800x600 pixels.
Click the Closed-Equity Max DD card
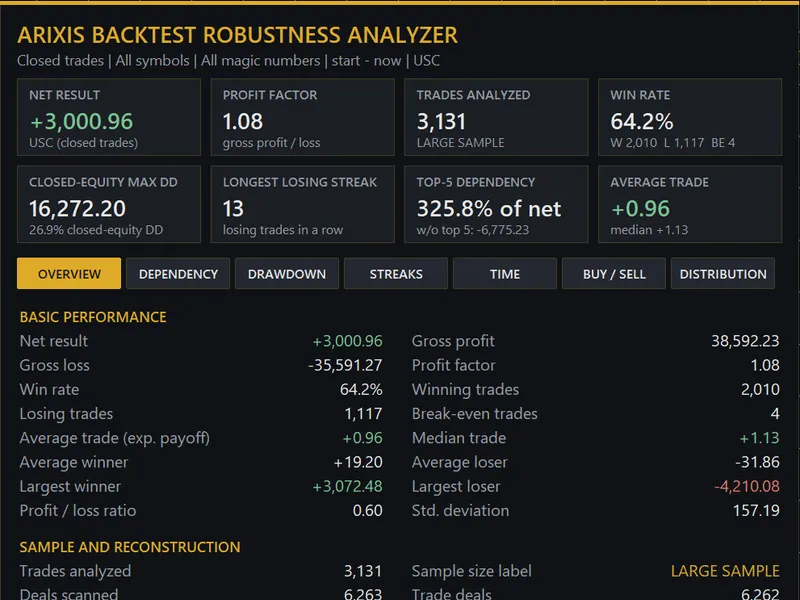[x=109, y=204]
